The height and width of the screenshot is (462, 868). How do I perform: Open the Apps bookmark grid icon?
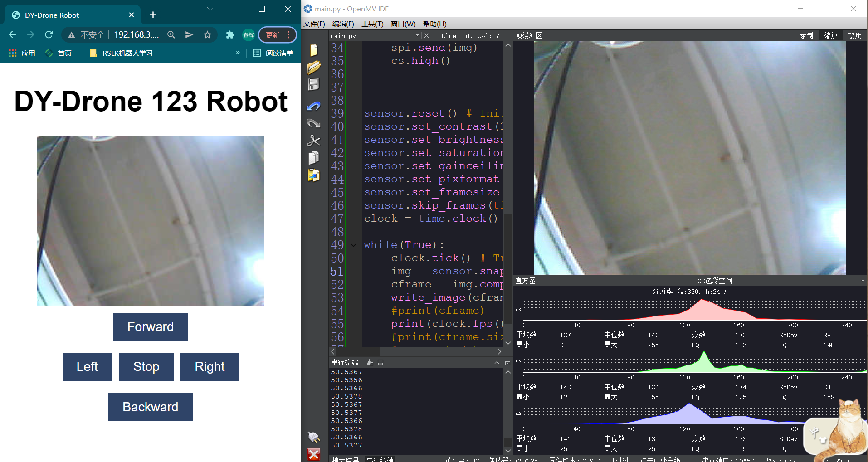(13, 53)
